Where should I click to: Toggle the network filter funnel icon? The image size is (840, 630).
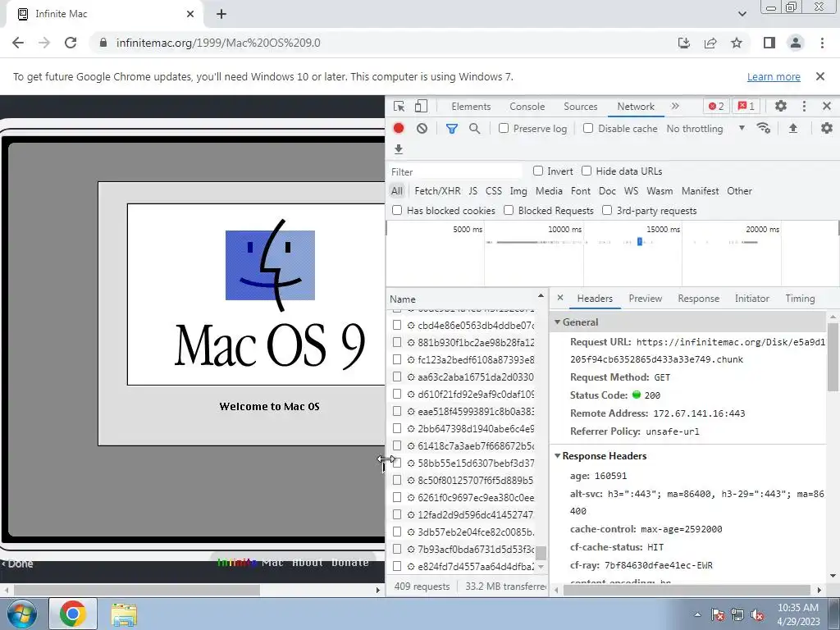452,129
